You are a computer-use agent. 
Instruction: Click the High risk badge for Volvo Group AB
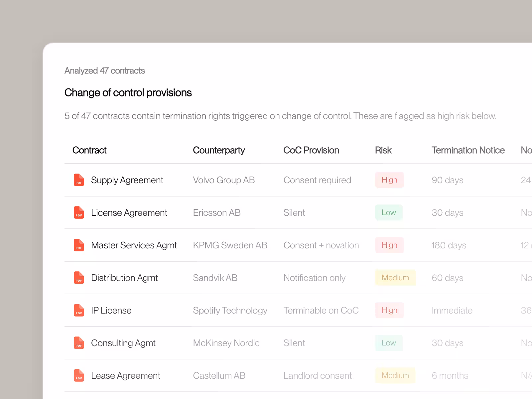(x=389, y=180)
